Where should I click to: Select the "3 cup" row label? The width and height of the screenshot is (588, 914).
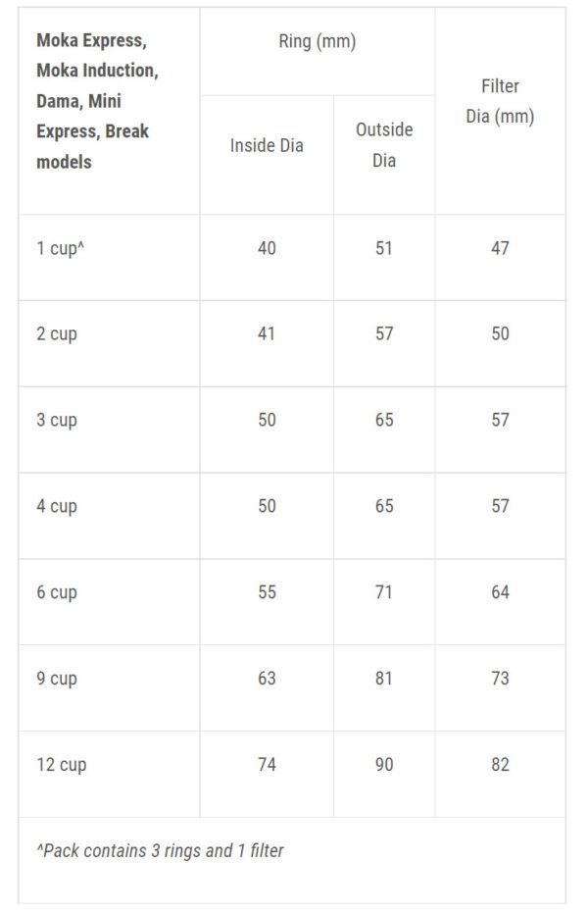57,421
